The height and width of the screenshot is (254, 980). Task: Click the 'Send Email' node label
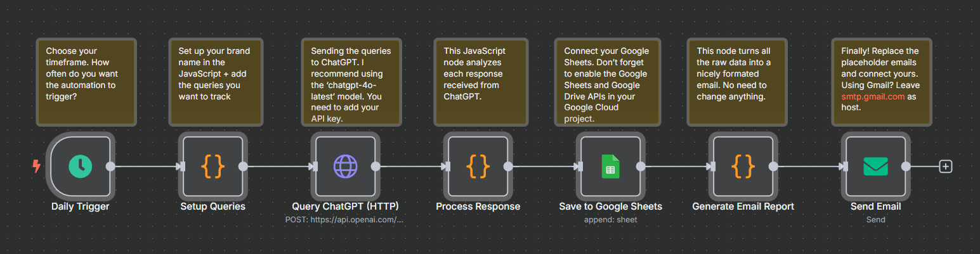pos(876,206)
